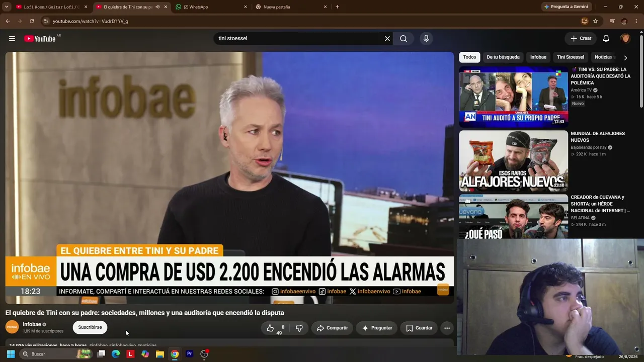The image size is (644, 362).
Task: Close the Nueva pestaña tab
Action: [x=325, y=7]
